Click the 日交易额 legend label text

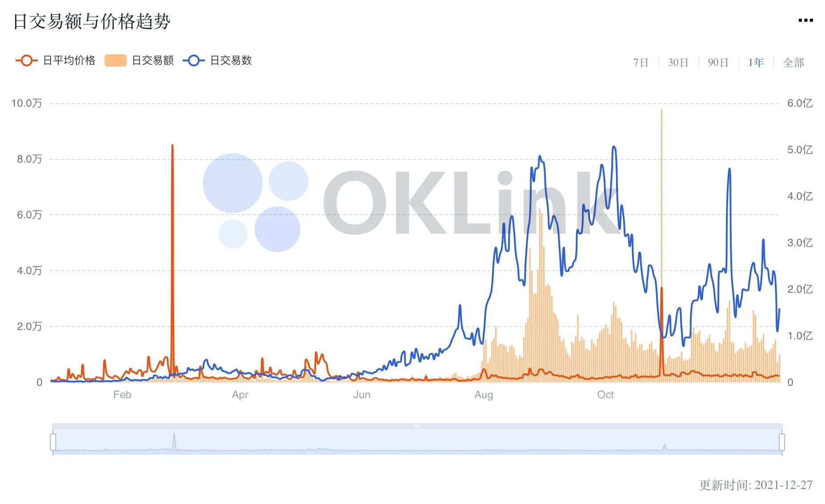[x=153, y=60]
